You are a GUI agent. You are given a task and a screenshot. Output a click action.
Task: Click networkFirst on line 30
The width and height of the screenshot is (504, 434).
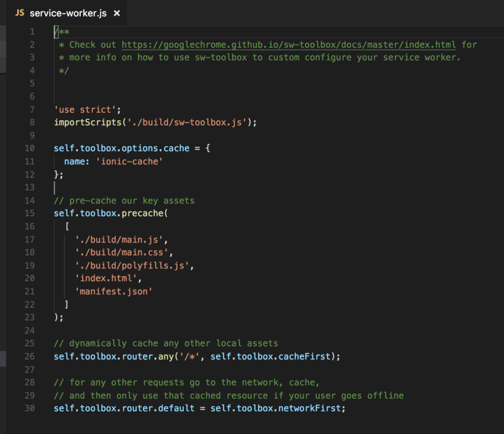pos(309,408)
